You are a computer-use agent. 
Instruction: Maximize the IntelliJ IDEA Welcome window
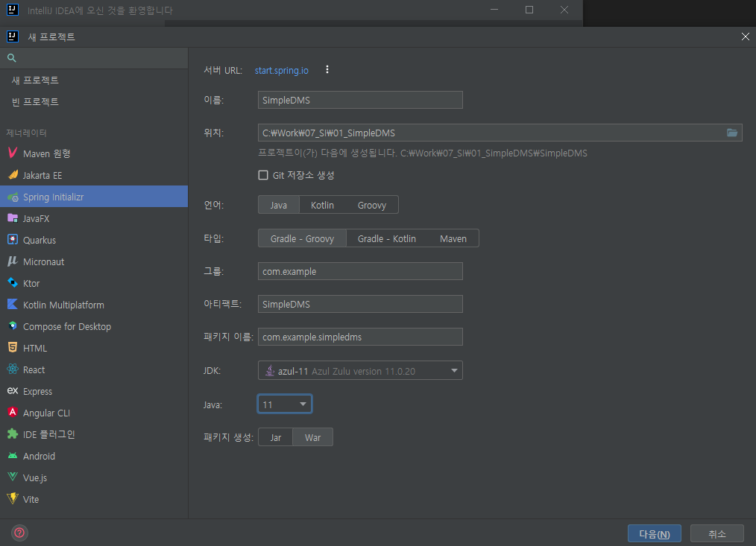[529, 10]
